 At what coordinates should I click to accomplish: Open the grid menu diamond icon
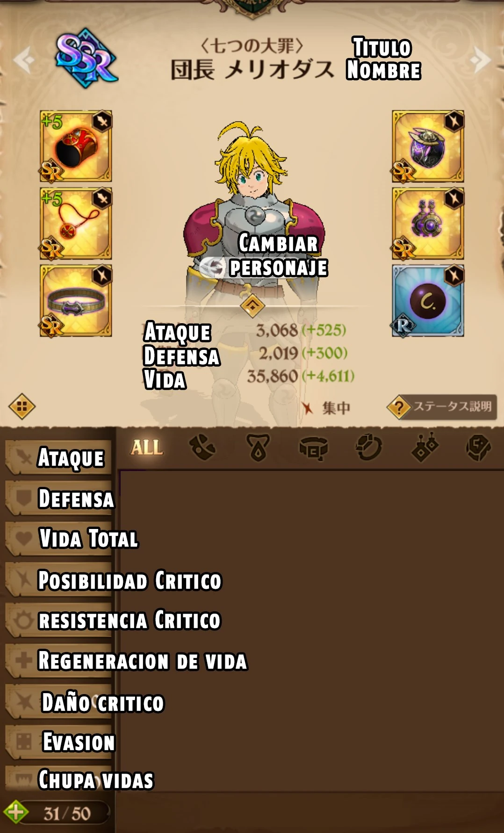(x=22, y=406)
